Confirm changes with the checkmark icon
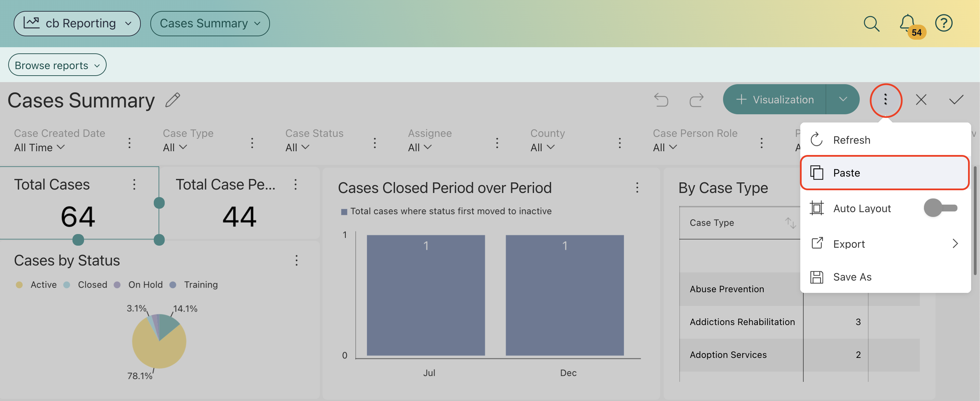Image resolution: width=980 pixels, height=401 pixels. pyautogui.click(x=956, y=100)
